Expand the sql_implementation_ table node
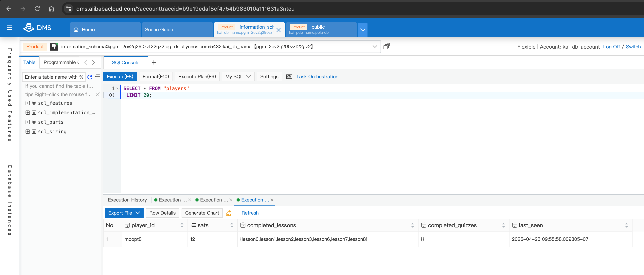Screen dimensions: 644x275 [x=28, y=113]
